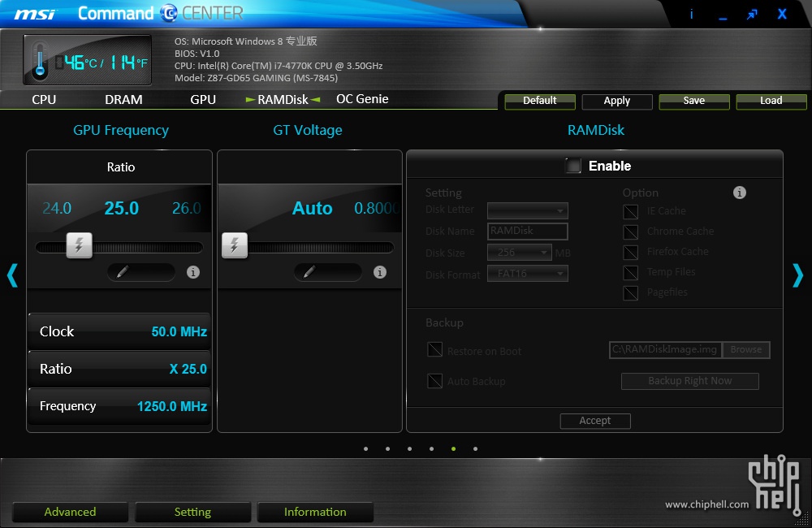Image resolution: width=812 pixels, height=528 pixels.
Task: Open the Disk Letter dropdown
Action: (527, 210)
